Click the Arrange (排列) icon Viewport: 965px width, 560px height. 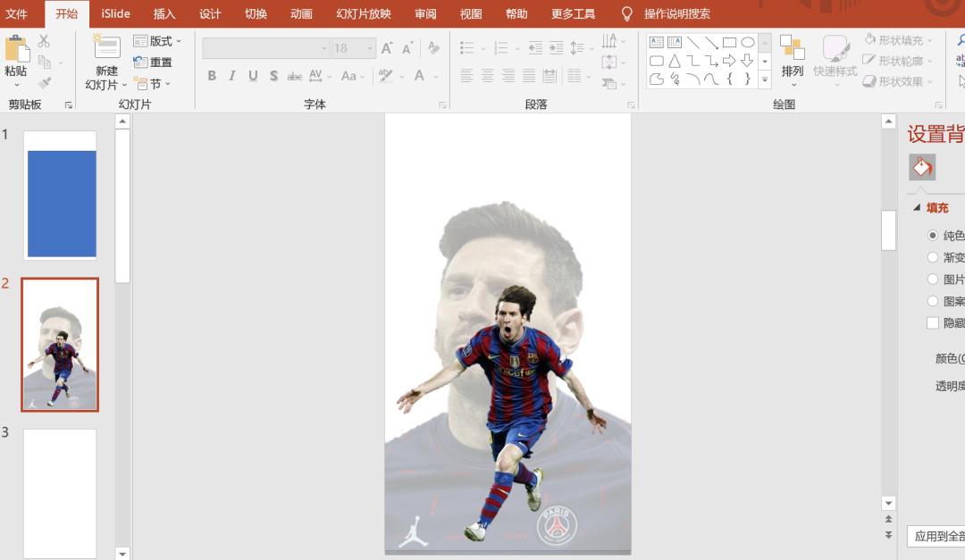tap(792, 49)
